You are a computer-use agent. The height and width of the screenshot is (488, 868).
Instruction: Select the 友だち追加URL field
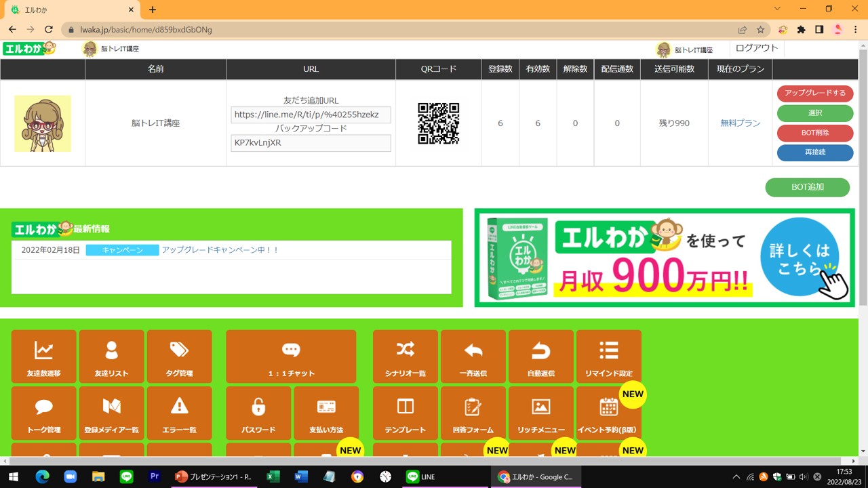click(x=311, y=115)
